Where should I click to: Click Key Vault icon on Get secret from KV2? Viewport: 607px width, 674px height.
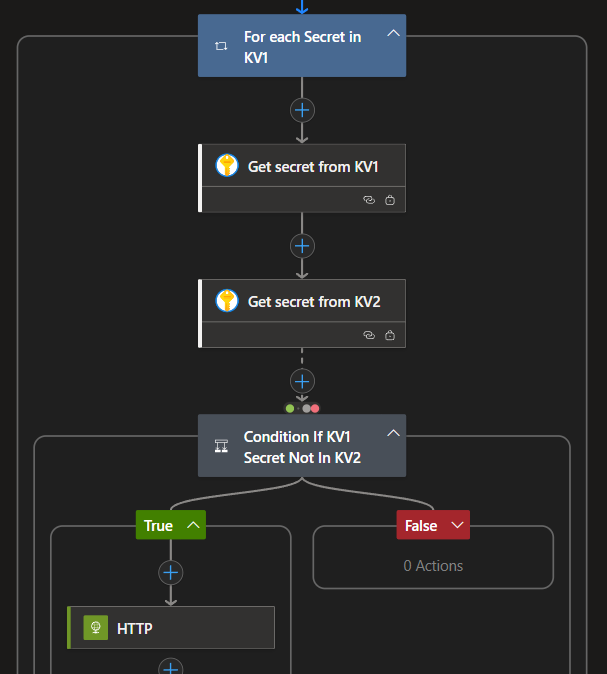coord(227,301)
